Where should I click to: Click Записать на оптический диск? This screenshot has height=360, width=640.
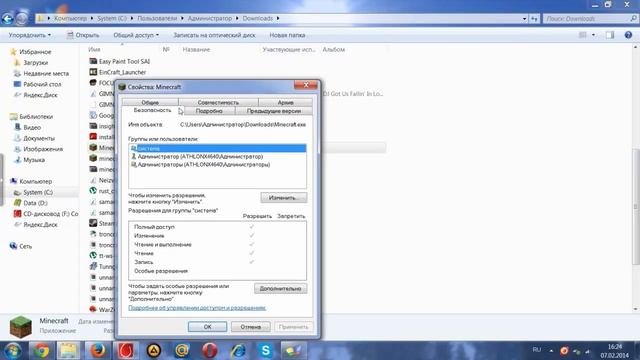tap(214, 35)
